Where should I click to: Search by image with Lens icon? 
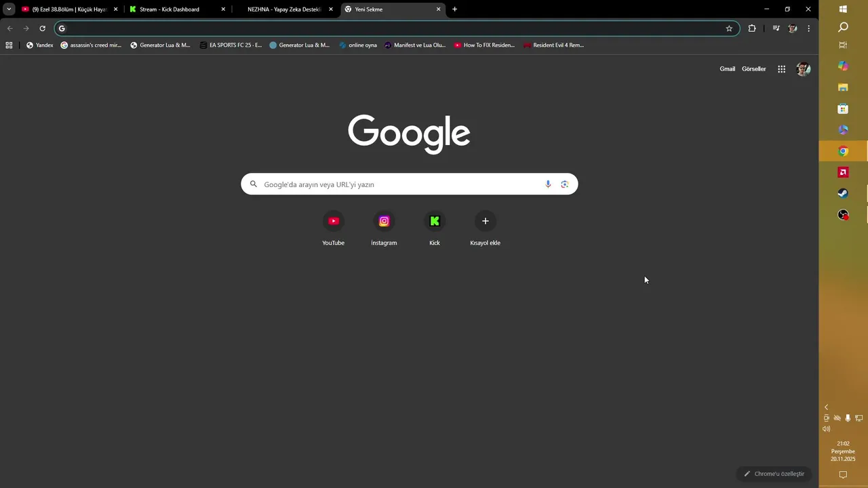pyautogui.click(x=564, y=184)
